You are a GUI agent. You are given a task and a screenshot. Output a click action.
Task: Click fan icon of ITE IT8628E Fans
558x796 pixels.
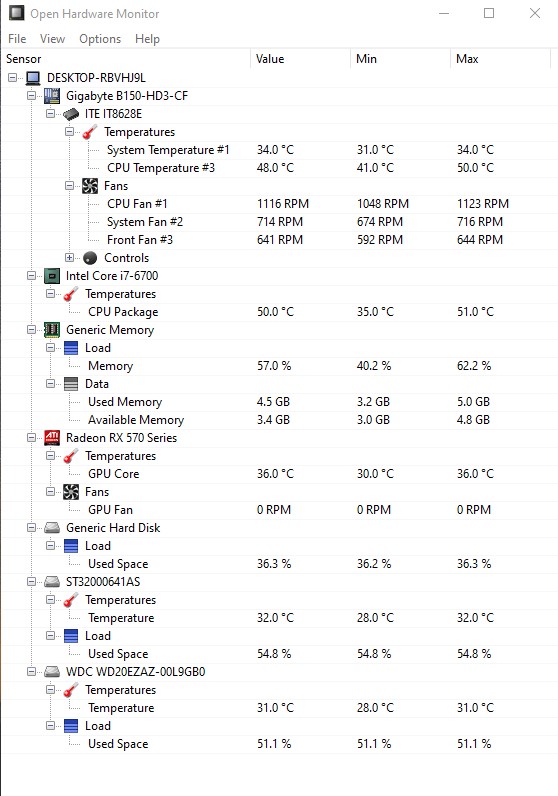pos(90,186)
